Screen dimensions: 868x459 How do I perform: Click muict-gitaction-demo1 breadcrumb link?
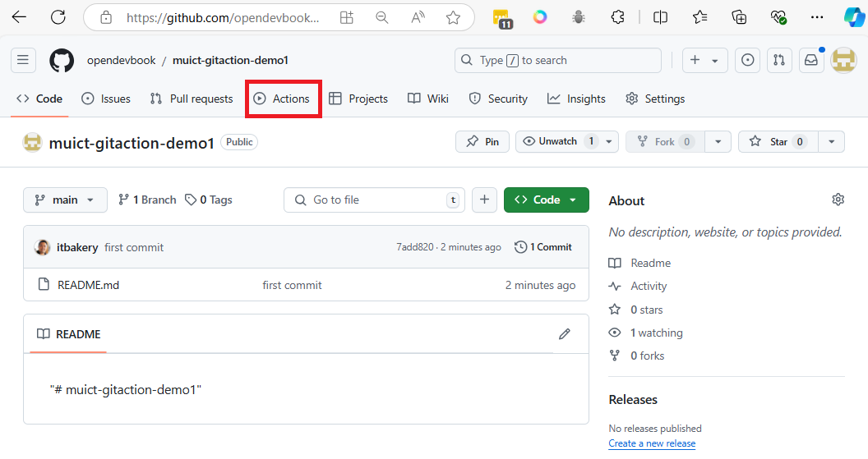(x=230, y=60)
